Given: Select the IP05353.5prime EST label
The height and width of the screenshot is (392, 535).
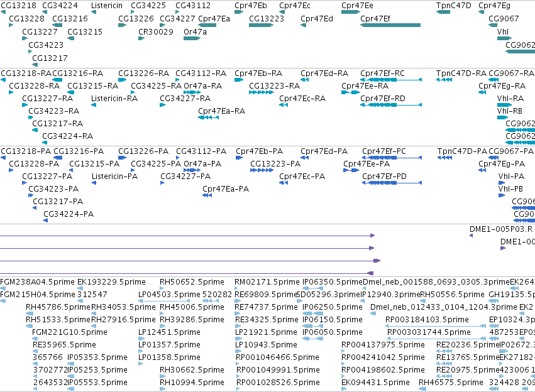Looking at the screenshot, I should point(97,357).
